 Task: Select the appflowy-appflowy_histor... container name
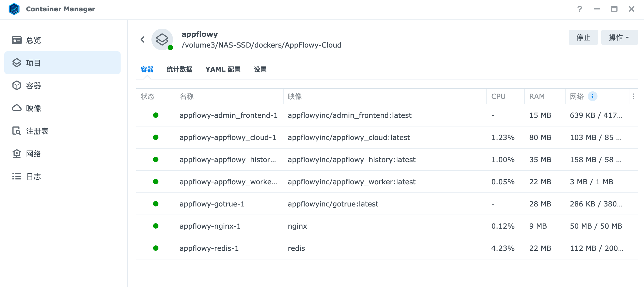(x=228, y=160)
